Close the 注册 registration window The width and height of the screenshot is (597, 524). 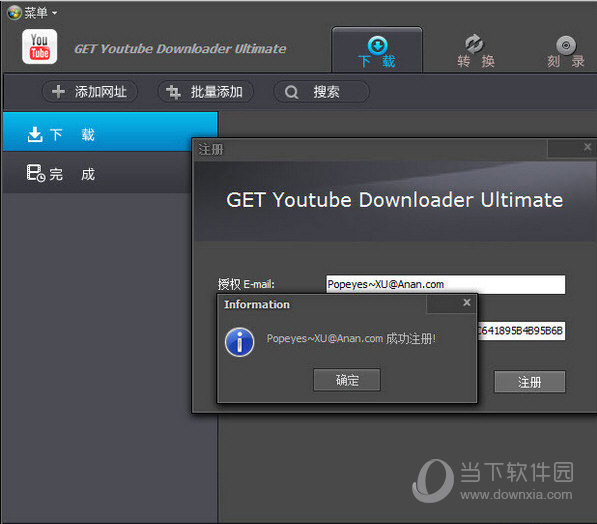pos(587,147)
